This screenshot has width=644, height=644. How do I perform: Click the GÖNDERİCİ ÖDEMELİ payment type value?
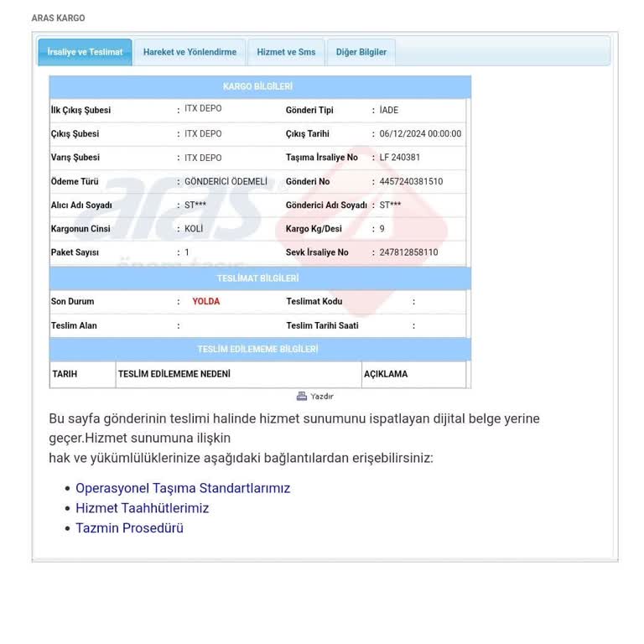pos(226,181)
